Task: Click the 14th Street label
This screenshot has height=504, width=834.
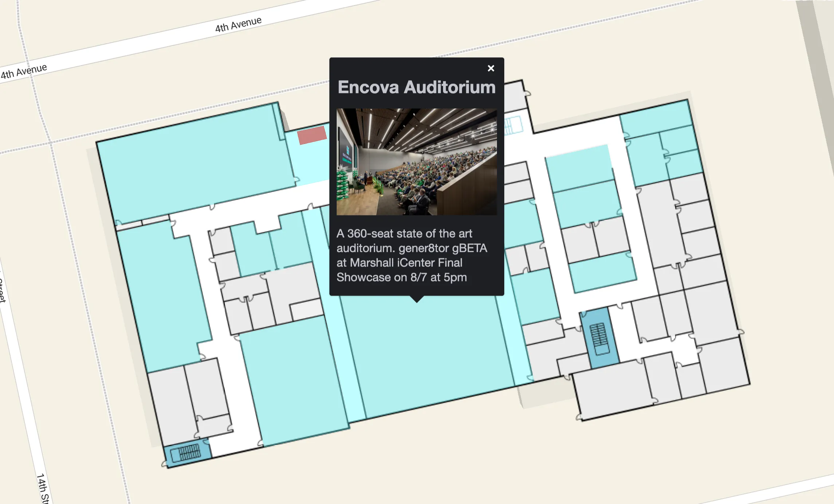Action: click(x=43, y=488)
